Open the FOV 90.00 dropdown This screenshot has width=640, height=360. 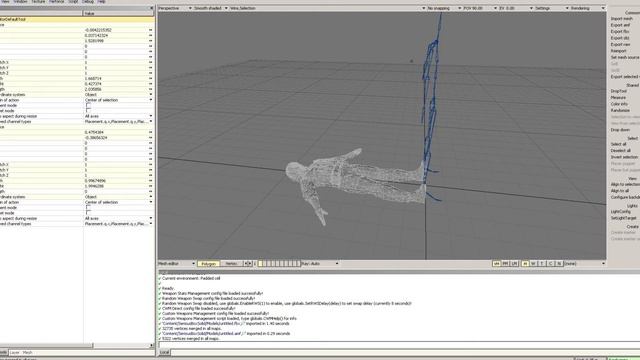(480, 8)
